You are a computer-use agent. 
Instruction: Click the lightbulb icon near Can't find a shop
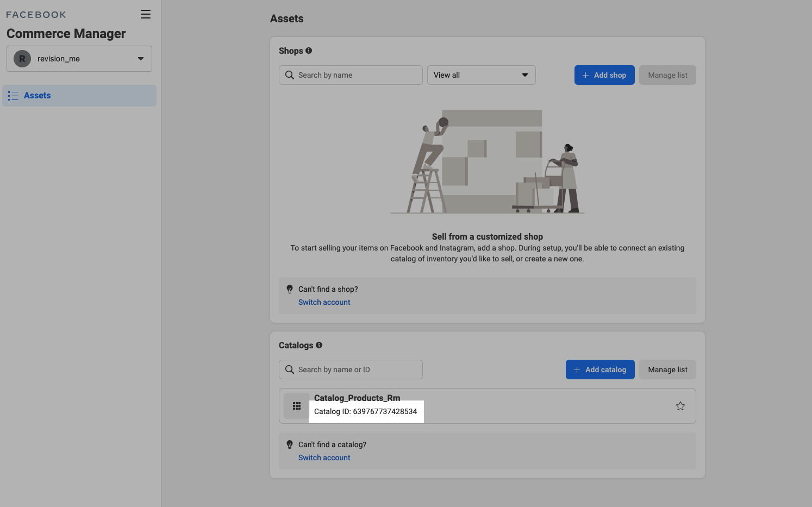tap(290, 289)
